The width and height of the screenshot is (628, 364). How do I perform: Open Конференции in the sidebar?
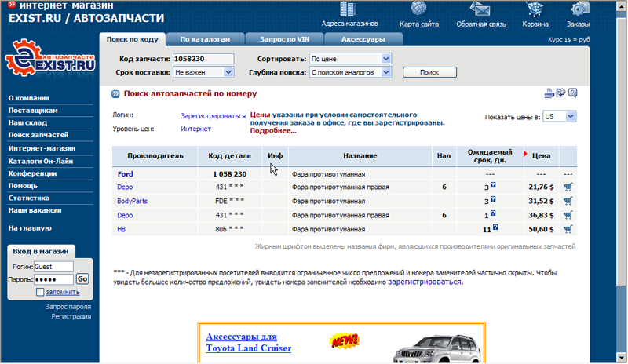(32, 173)
